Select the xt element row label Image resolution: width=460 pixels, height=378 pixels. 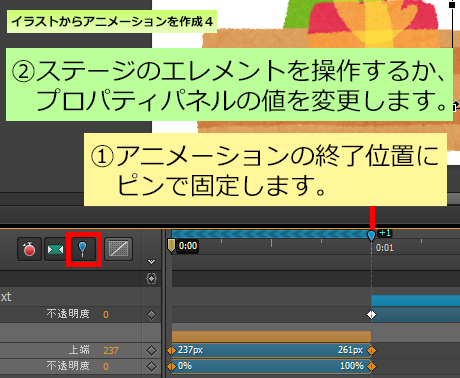(x=6, y=297)
